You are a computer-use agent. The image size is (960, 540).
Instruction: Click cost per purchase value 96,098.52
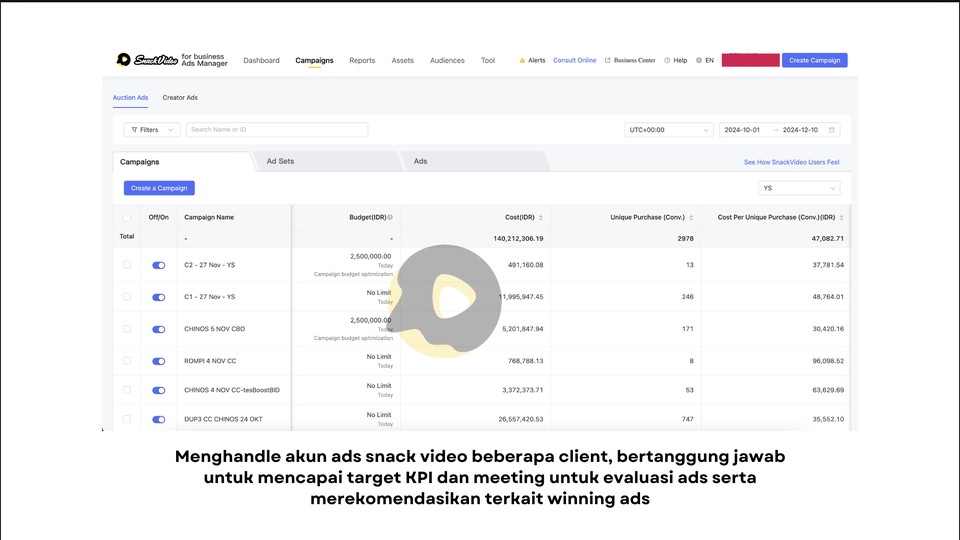(x=828, y=361)
